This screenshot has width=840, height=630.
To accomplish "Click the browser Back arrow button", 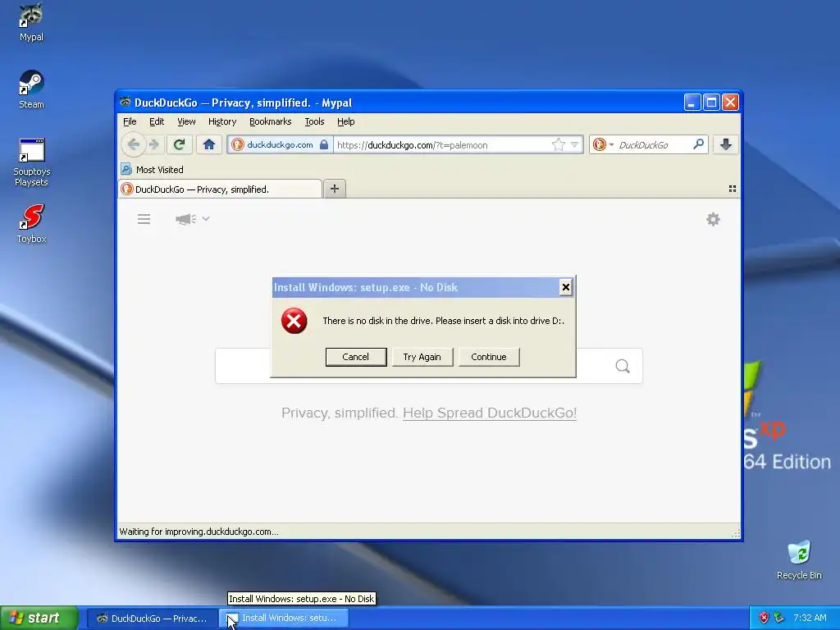I will (x=134, y=144).
